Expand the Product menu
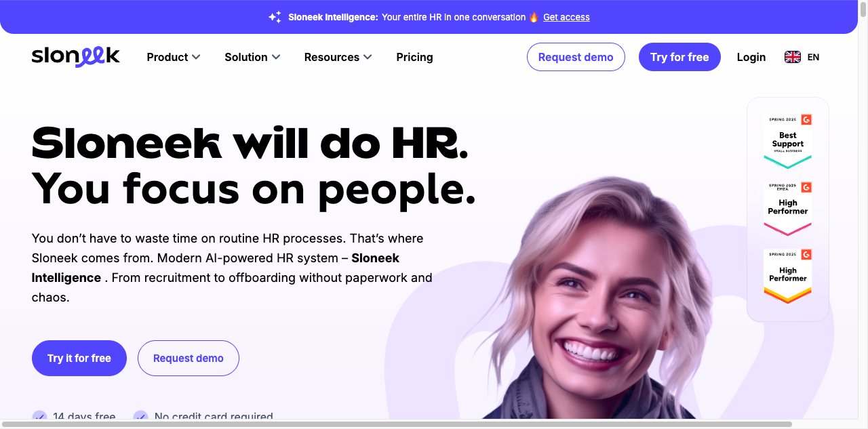This screenshot has width=868, height=429. click(174, 57)
